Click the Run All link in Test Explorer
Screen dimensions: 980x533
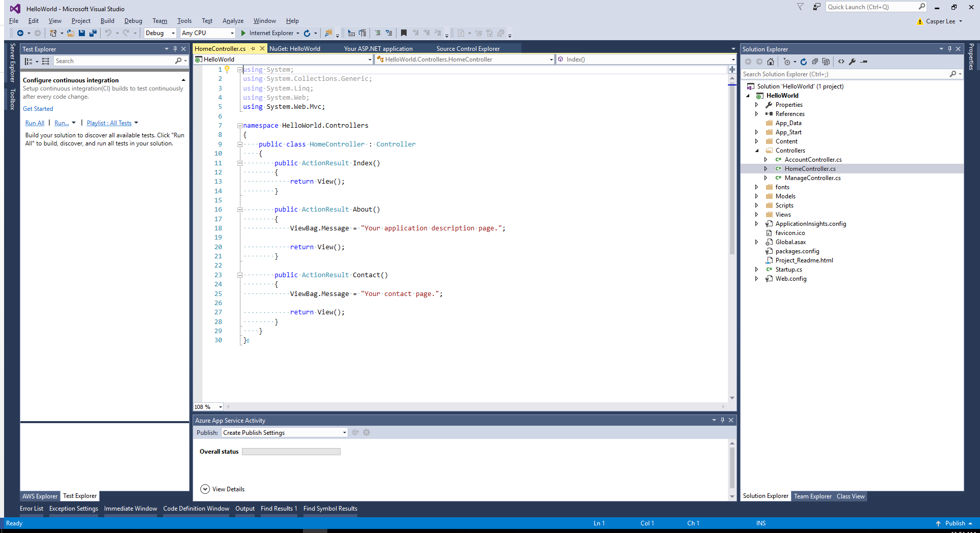coord(35,123)
